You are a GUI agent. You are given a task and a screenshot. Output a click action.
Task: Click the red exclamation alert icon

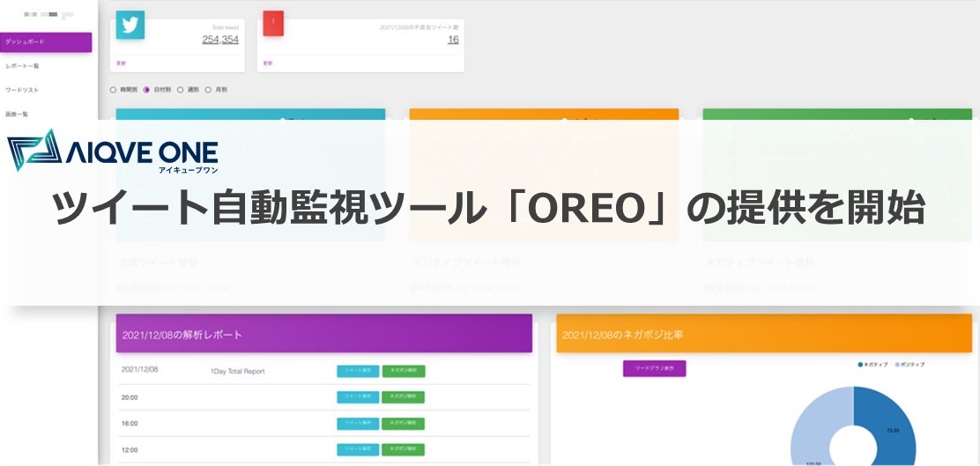point(273,23)
